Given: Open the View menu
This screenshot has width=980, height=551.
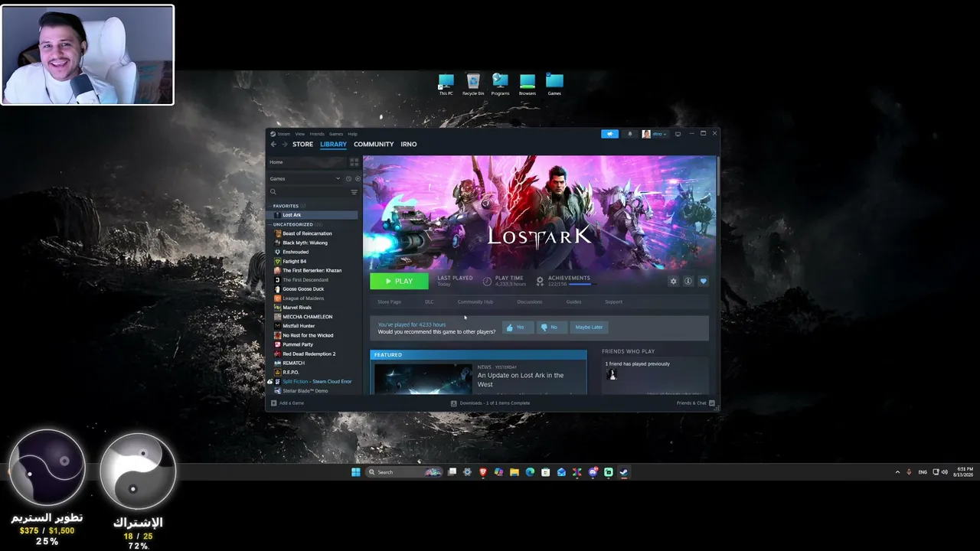Looking at the screenshot, I should (x=300, y=134).
